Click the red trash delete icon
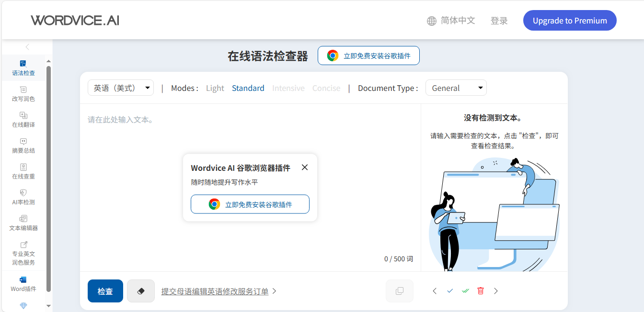 pyautogui.click(x=481, y=291)
